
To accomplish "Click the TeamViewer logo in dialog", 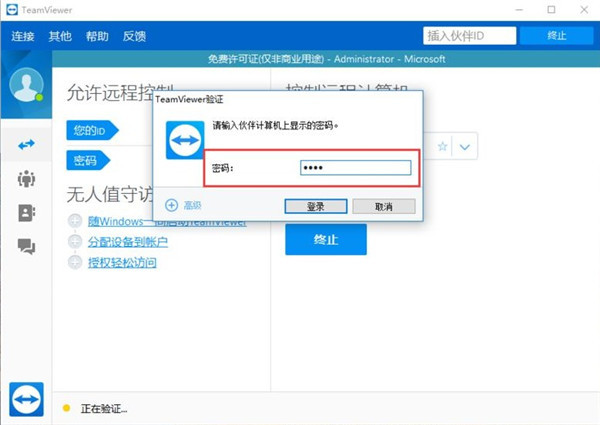I will [x=185, y=140].
